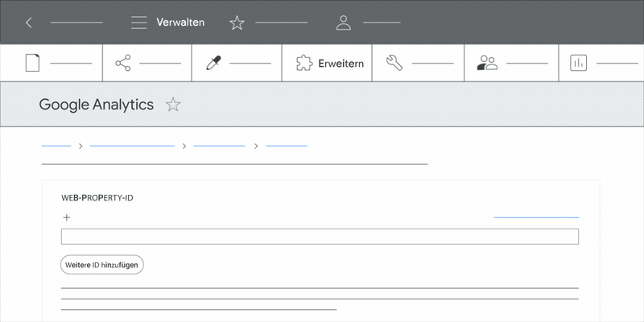644x322 pixels.
Task: Open the Erweitern tab
Action: (327, 64)
